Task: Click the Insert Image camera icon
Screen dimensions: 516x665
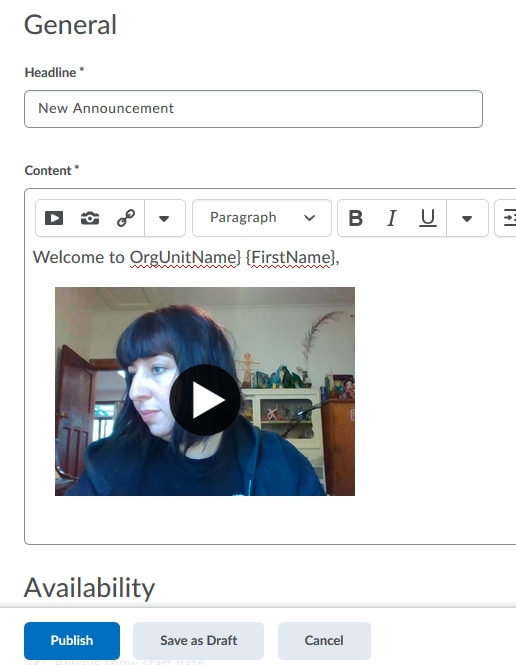Action: pos(90,218)
